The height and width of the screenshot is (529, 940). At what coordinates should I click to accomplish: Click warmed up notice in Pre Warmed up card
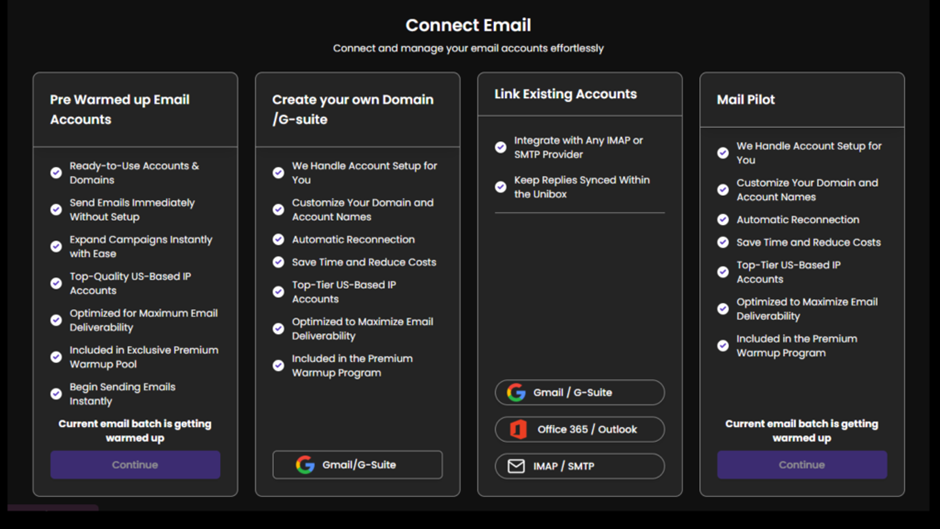click(x=135, y=431)
